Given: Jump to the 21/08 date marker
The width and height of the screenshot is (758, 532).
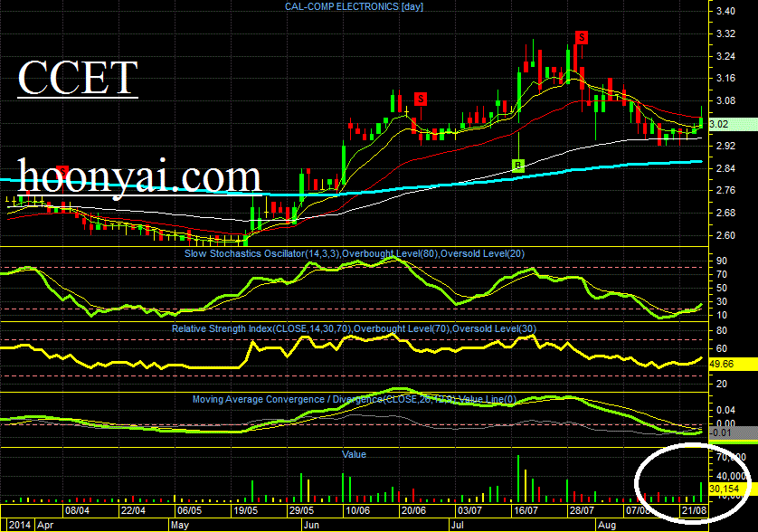Looking at the screenshot, I should pyautogui.click(x=694, y=510).
